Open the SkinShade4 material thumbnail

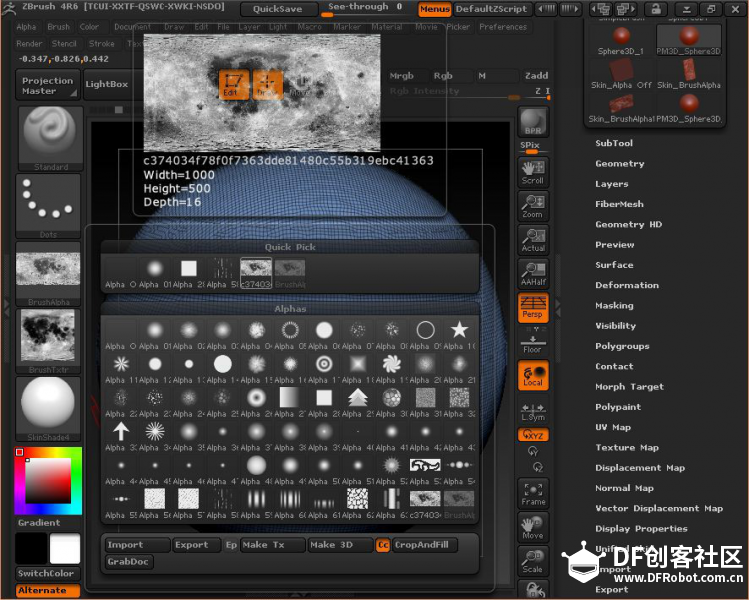click(x=48, y=409)
